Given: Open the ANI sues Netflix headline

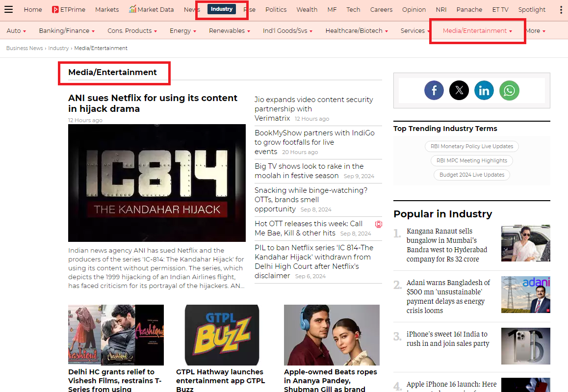Looking at the screenshot, I should coord(153,103).
